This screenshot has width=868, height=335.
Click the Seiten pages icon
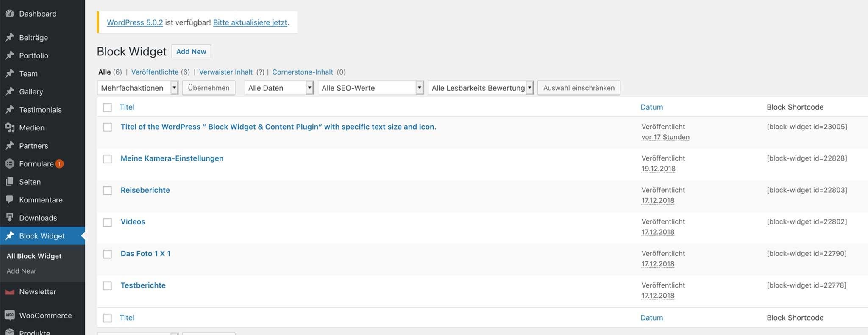[x=10, y=182]
